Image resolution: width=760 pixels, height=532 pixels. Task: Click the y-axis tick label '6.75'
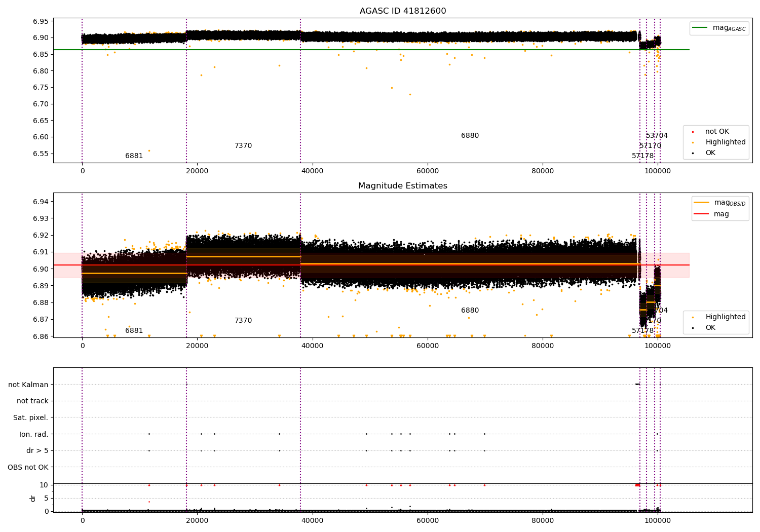coord(41,88)
